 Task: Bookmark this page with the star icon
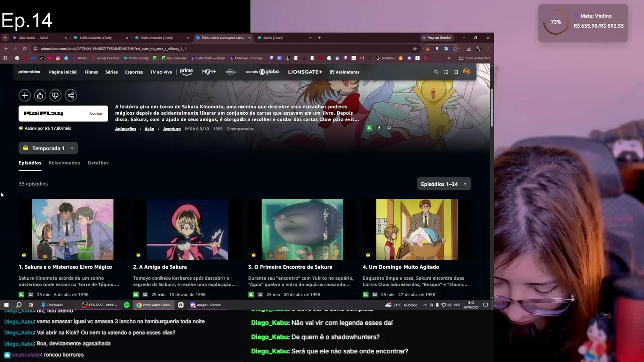tap(415, 49)
